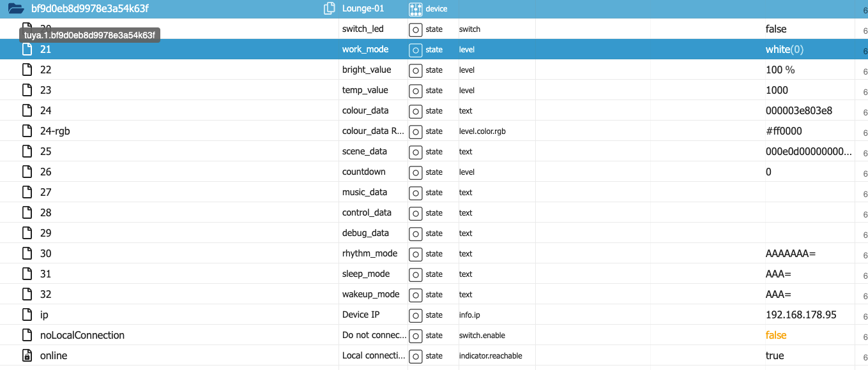Click the file icon for object 22
The height and width of the screenshot is (370, 868).
point(27,70)
